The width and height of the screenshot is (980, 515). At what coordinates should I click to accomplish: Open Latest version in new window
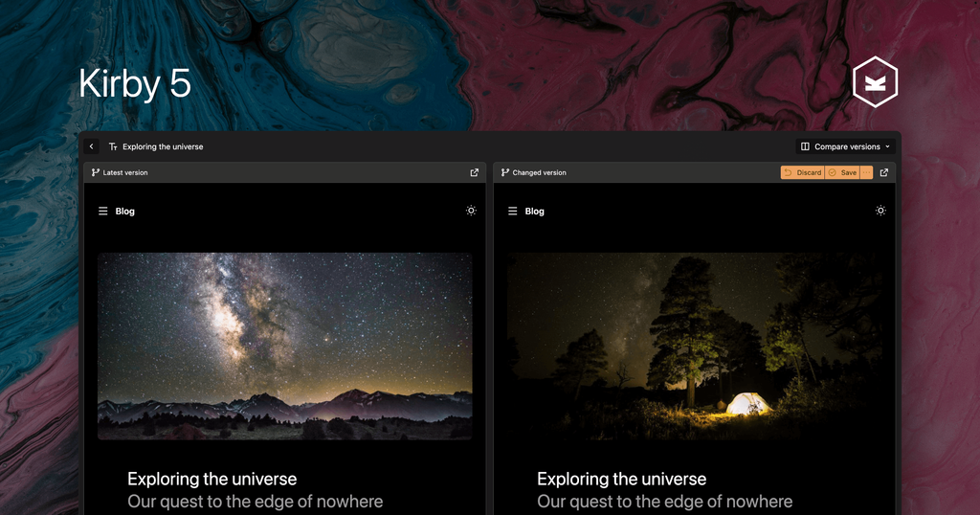point(475,172)
